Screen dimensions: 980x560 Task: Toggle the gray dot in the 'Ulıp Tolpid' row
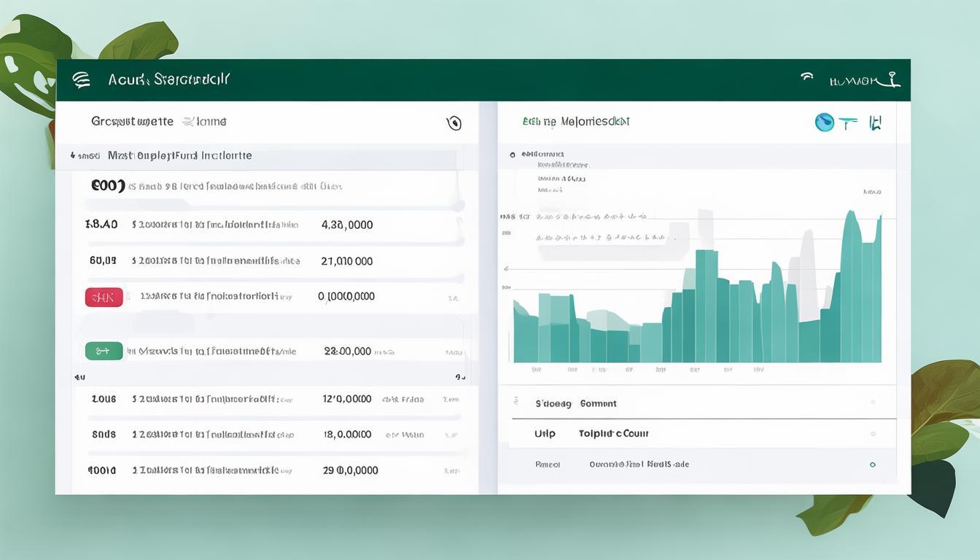coord(872,433)
